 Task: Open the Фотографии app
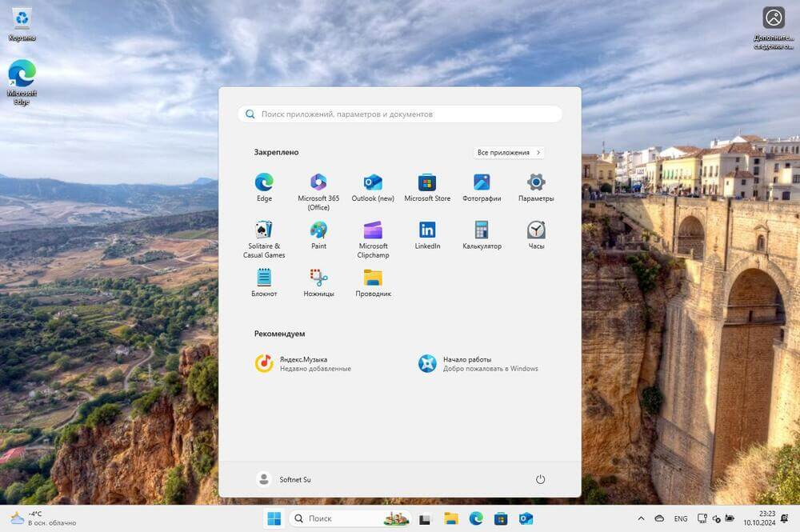click(x=482, y=188)
